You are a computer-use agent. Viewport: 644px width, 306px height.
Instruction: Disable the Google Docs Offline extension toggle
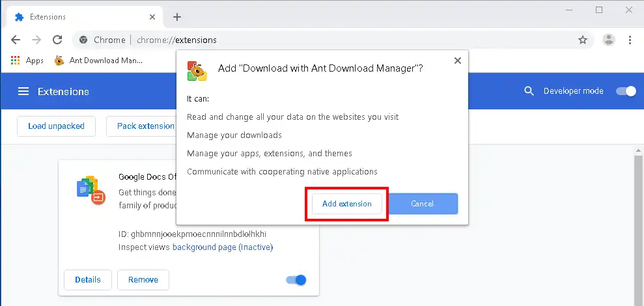(296, 280)
